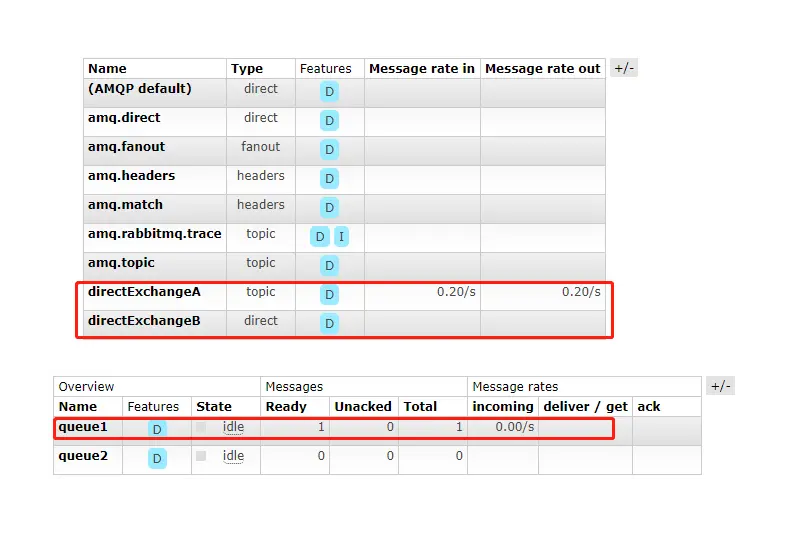Click directExchangeA message rate out 0.20/s
Screen dimensions: 801x540
point(581,292)
